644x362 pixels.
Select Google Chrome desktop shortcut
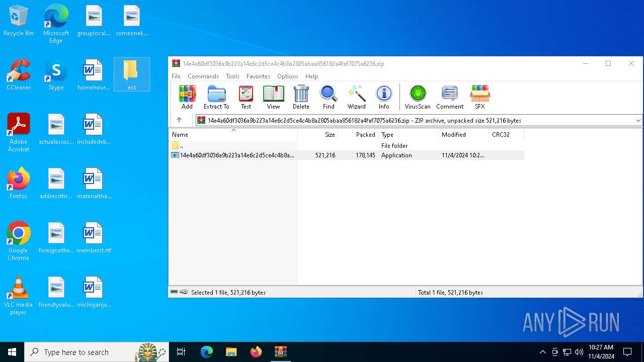(19, 241)
